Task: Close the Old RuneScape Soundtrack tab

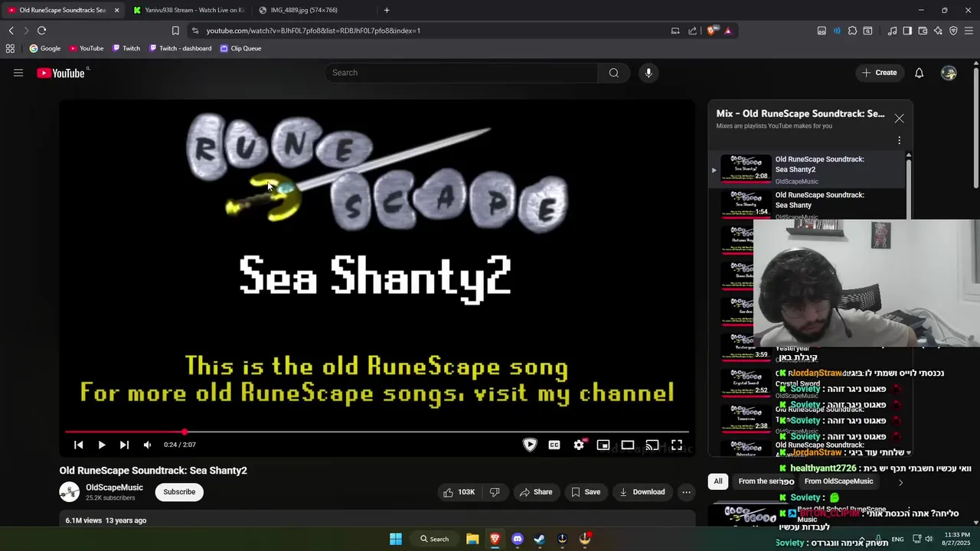Action: [116, 10]
